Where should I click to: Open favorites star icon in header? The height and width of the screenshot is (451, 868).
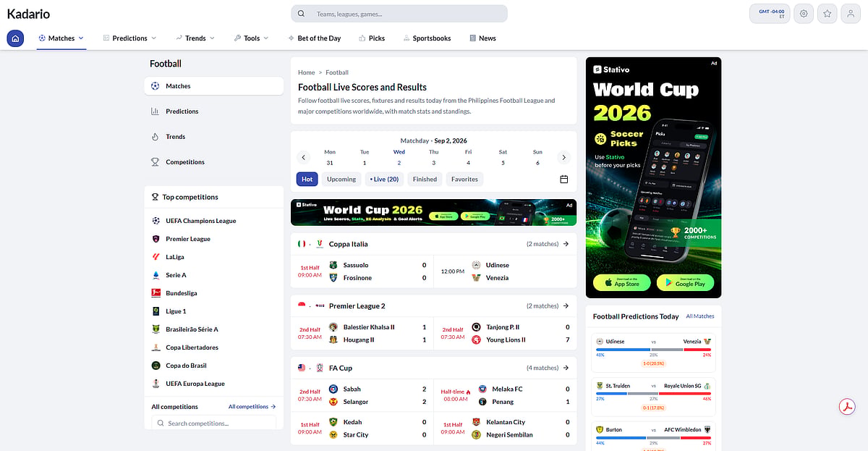(827, 14)
